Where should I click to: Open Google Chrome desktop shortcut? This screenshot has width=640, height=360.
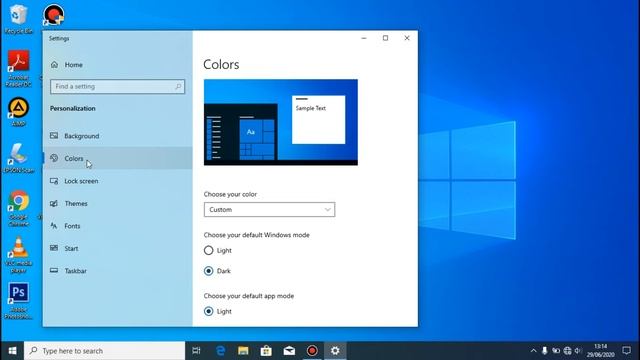(x=18, y=208)
